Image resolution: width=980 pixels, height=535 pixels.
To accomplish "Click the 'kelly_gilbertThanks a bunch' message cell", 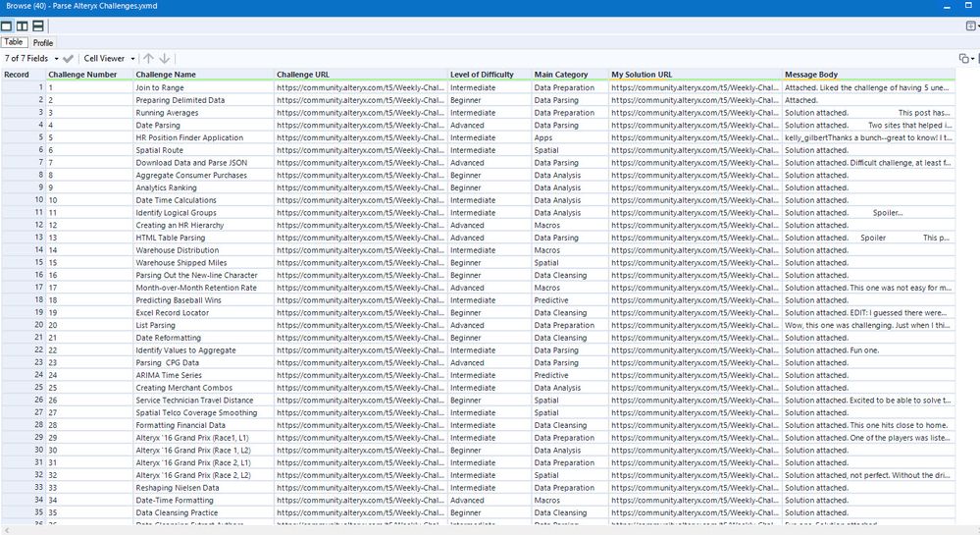I will (x=869, y=137).
